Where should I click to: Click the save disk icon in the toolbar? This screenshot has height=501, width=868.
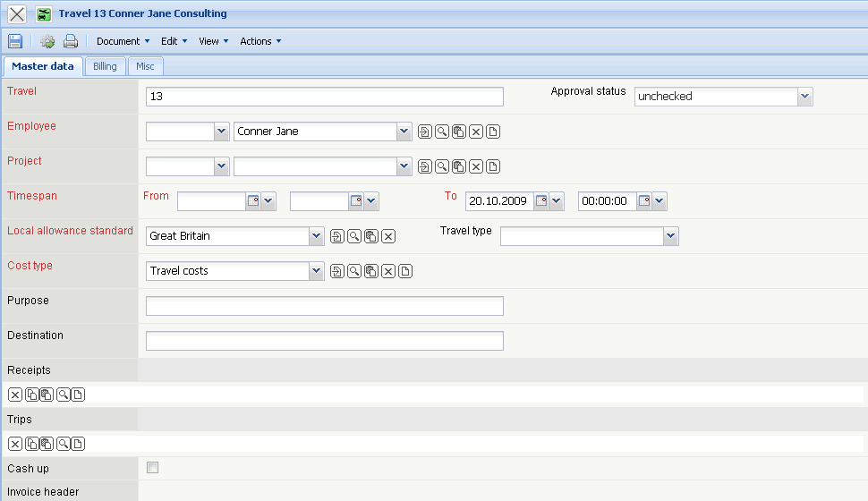pyautogui.click(x=15, y=41)
